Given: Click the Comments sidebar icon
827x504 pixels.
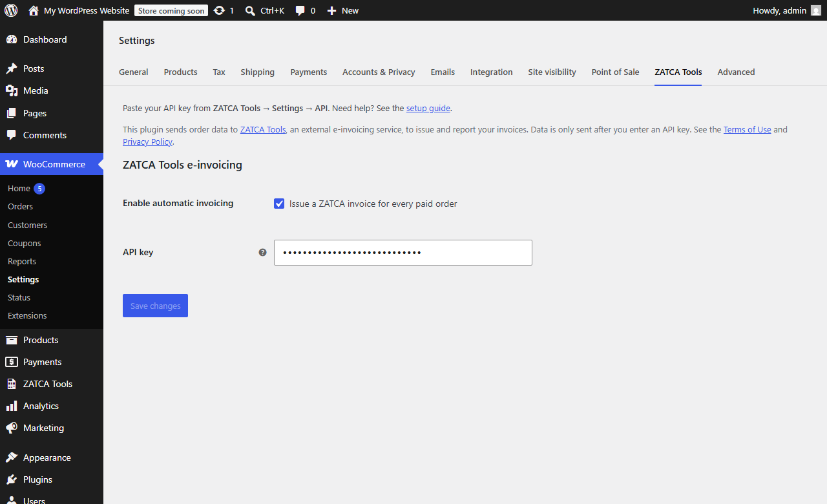Looking at the screenshot, I should tap(12, 135).
